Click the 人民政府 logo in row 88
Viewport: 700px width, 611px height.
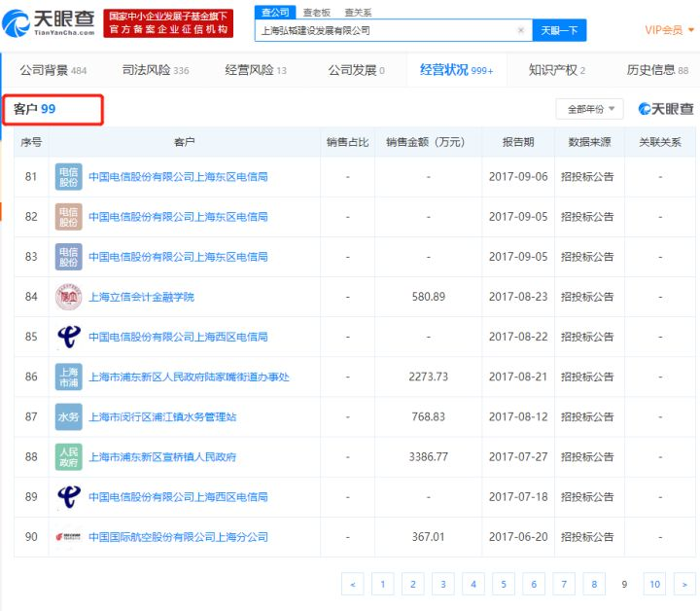pyautogui.click(x=68, y=457)
